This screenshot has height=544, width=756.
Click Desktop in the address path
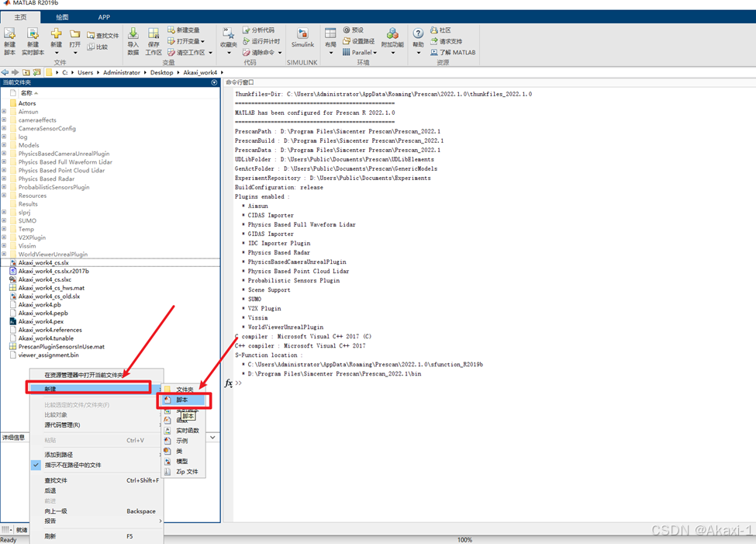(161, 72)
